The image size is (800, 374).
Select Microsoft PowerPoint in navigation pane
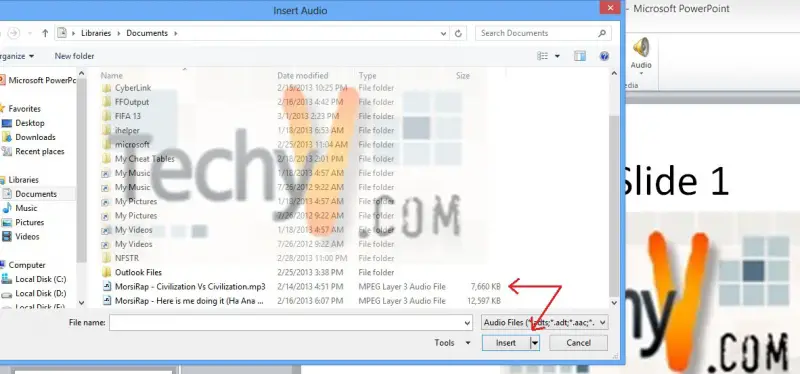(42, 80)
